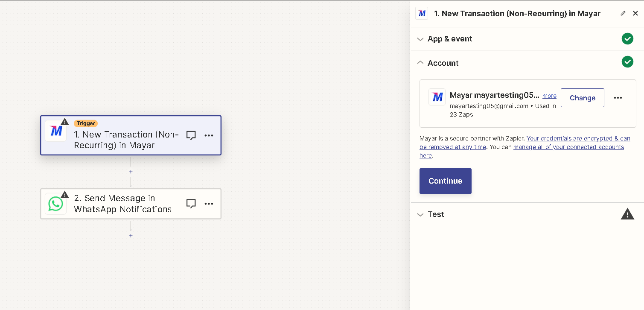Click Mayar account logo in account card

point(437,97)
